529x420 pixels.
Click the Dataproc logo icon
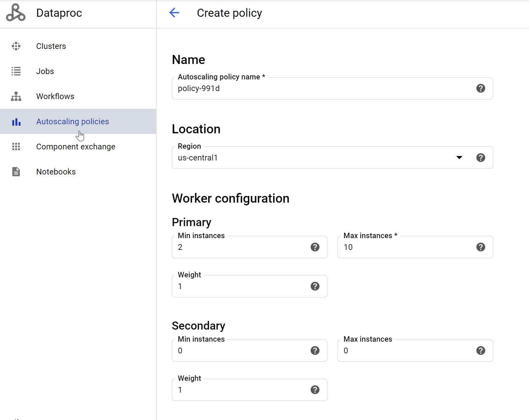coord(16,13)
